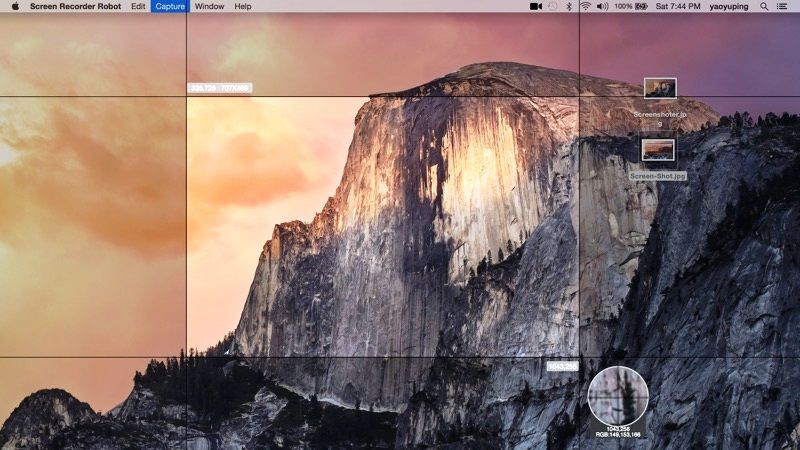Open the Screen Recorder Robot app menu
This screenshot has height=450, width=800.
point(76,7)
